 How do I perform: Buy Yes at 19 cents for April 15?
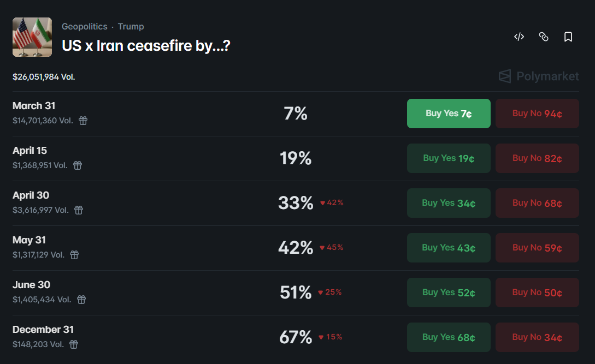pos(449,158)
